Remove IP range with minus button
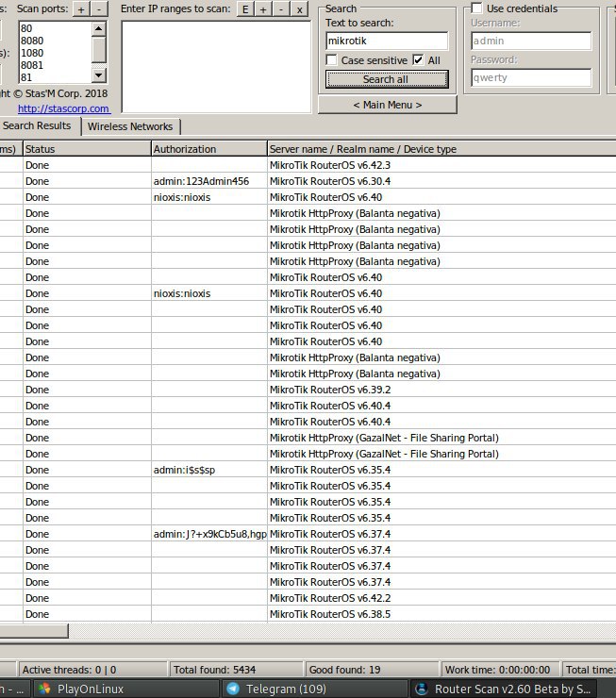Viewport: 616px width, 698px height. [x=281, y=8]
